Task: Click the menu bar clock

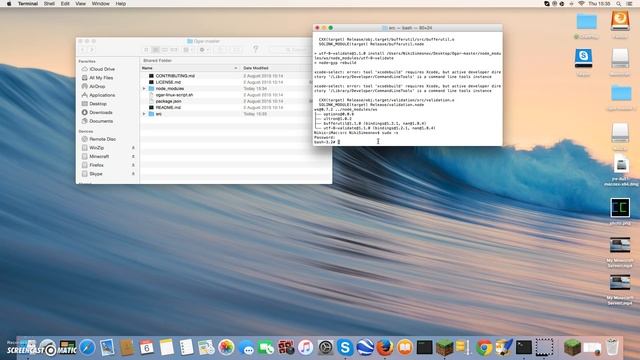Action: (599, 4)
